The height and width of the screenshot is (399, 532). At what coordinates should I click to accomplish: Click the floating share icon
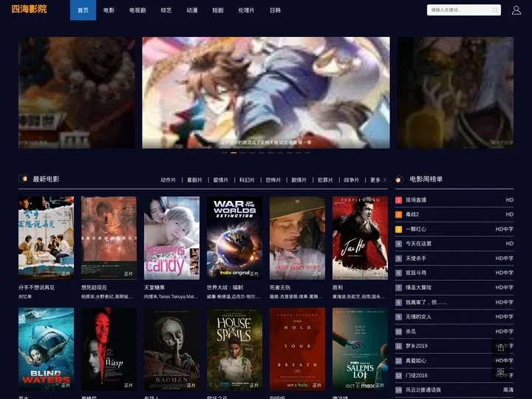500,347
